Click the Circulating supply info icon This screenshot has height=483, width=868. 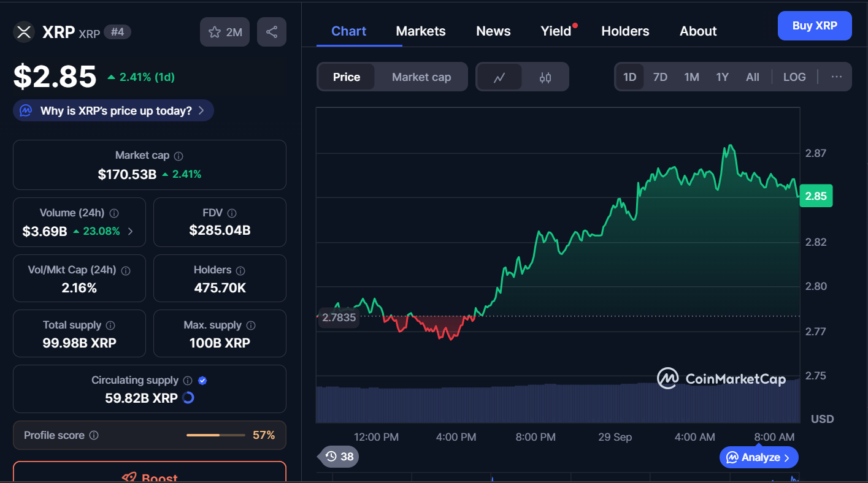[x=188, y=381]
